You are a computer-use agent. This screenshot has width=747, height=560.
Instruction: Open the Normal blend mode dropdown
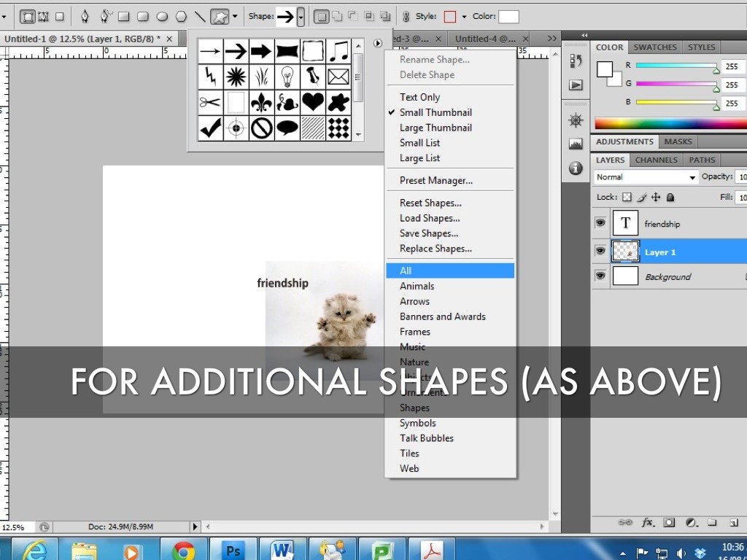point(646,177)
